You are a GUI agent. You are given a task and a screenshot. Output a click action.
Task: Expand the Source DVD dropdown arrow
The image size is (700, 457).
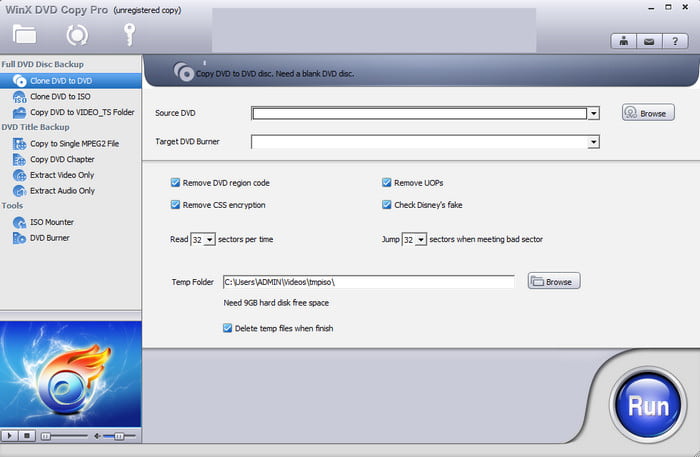click(x=593, y=113)
